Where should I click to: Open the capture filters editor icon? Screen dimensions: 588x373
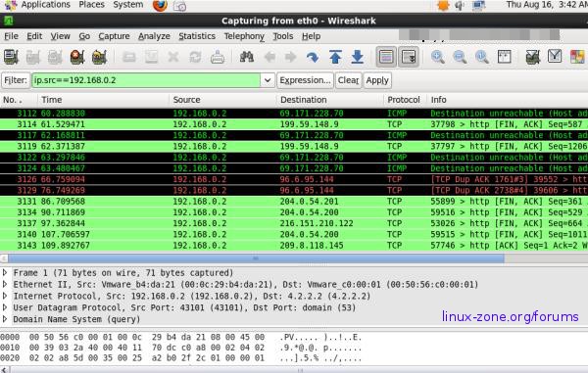click(x=532, y=58)
